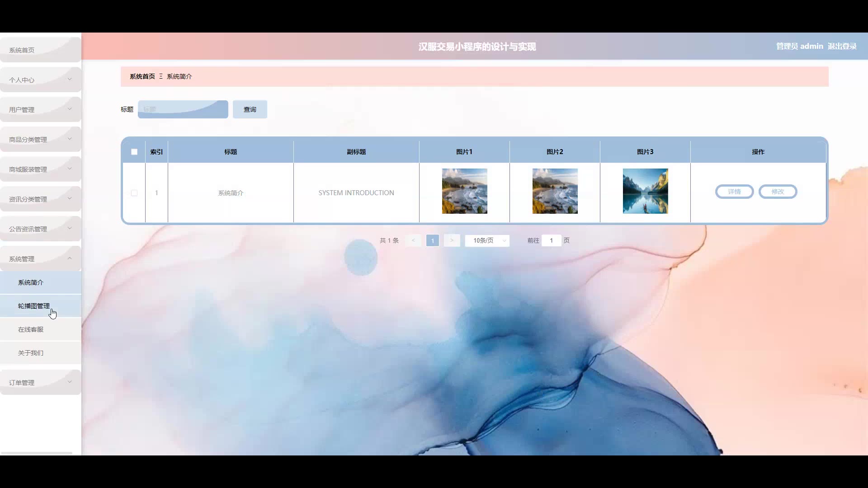Click the previous page arrow in pagination

(413, 240)
